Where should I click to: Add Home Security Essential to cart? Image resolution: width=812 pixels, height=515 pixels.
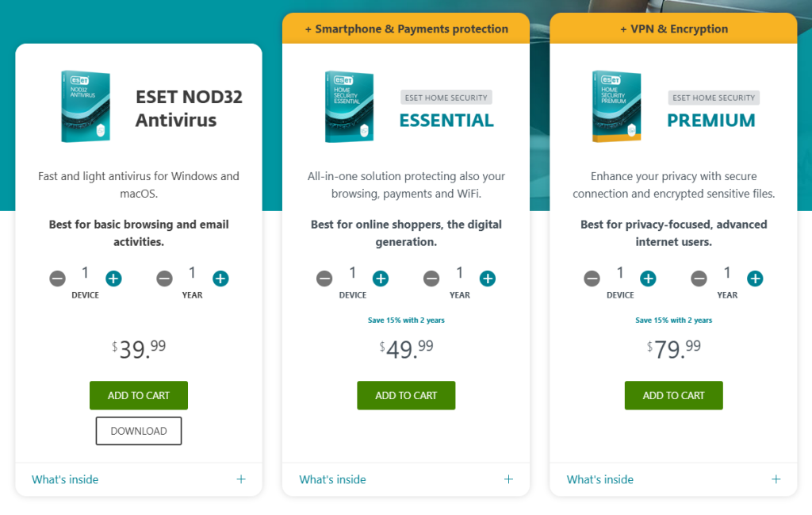pos(406,395)
